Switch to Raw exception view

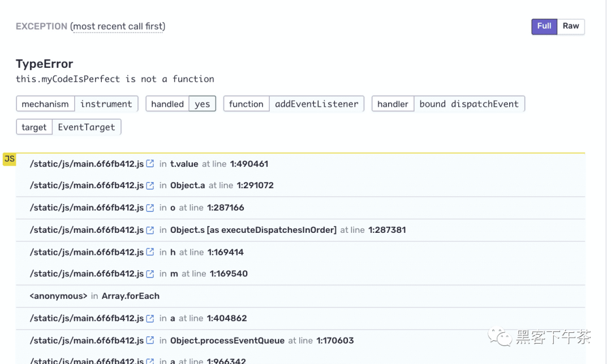click(x=571, y=27)
